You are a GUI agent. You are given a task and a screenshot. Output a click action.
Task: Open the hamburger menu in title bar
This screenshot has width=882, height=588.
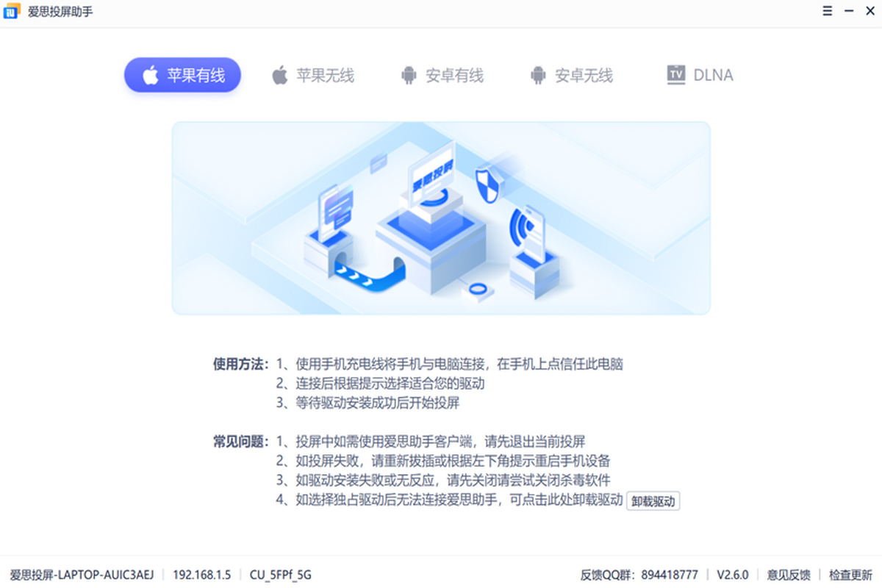click(x=828, y=12)
